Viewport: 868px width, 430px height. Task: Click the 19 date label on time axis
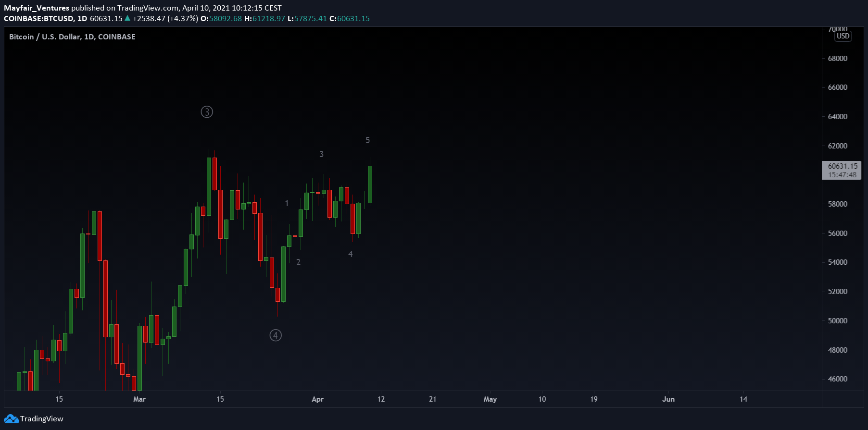[x=594, y=399]
